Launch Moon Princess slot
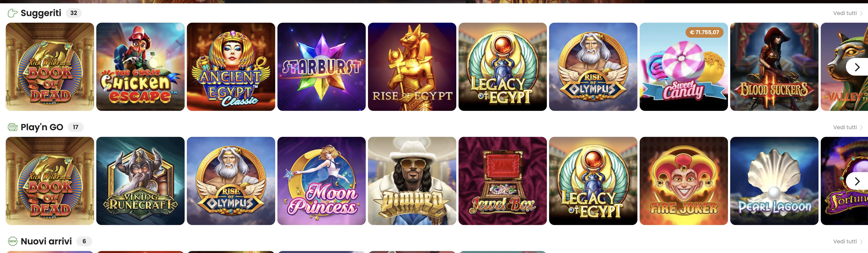 pos(321,181)
